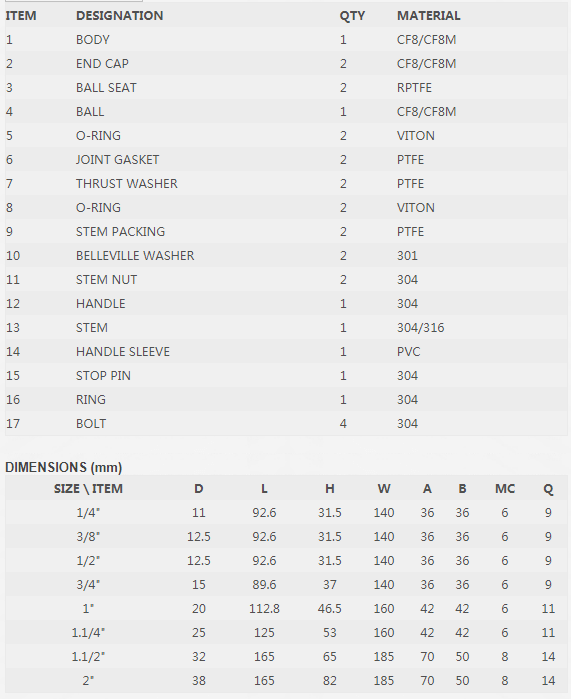Image resolution: width=571 pixels, height=699 pixels.
Task: Click the DESIGNATION column header
Action: pyautogui.click(x=119, y=16)
